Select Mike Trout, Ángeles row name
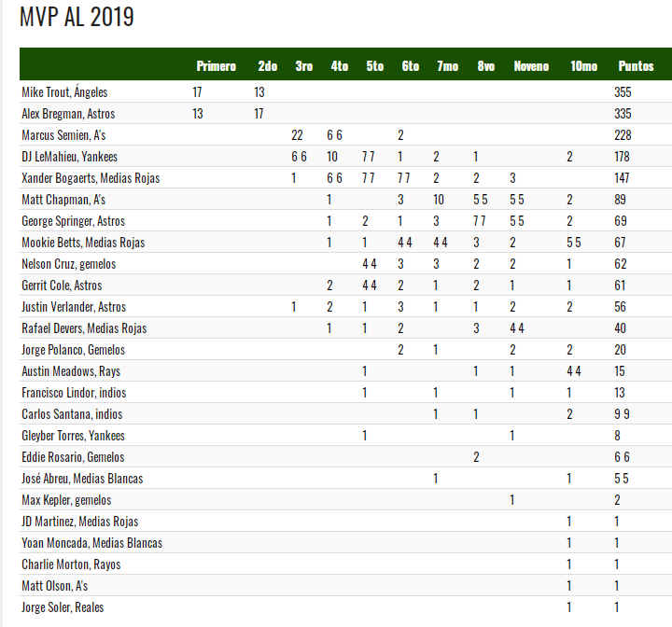 64,92
